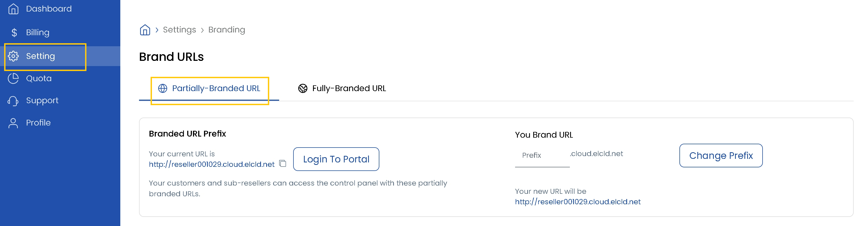Click the Branding breadcrumb entry

coord(226,30)
